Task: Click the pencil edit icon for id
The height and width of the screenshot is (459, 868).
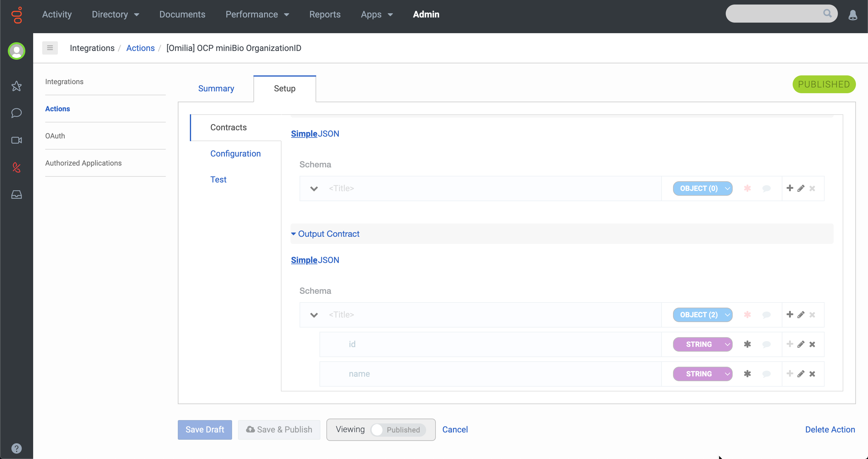Action: pos(800,344)
